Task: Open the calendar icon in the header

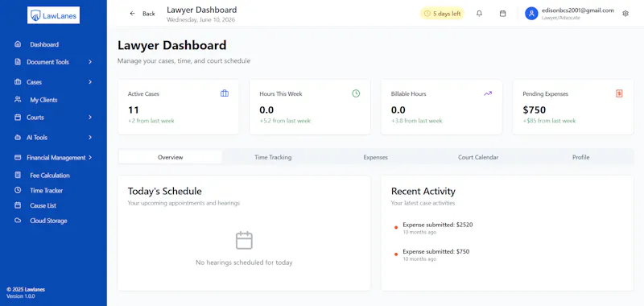Action: pos(502,14)
